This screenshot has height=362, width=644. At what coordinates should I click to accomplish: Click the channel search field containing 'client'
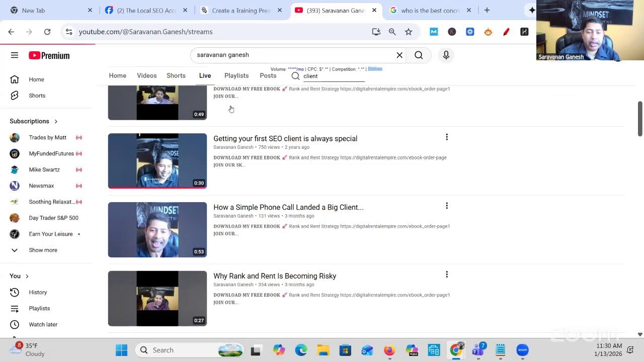pos(334,76)
